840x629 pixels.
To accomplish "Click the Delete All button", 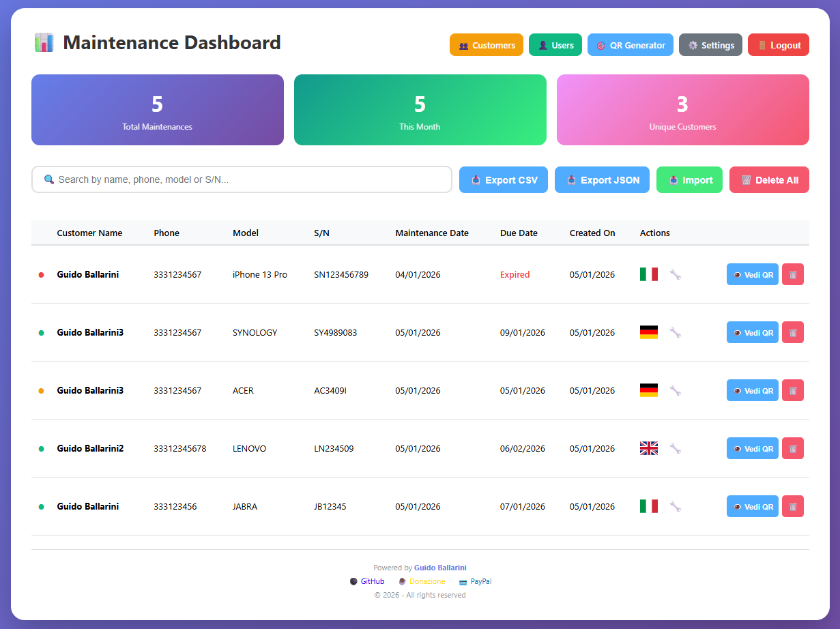I will pyautogui.click(x=769, y=180).
